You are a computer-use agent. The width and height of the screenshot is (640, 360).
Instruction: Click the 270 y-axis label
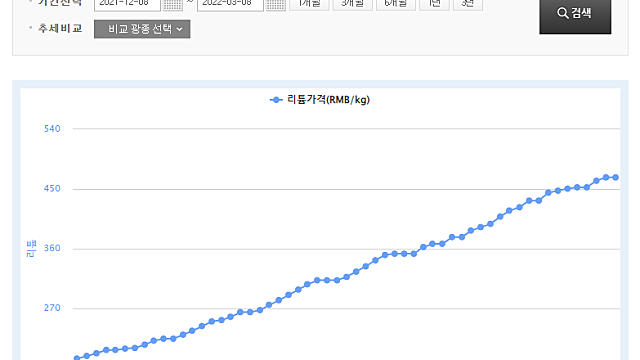point(52,308)
